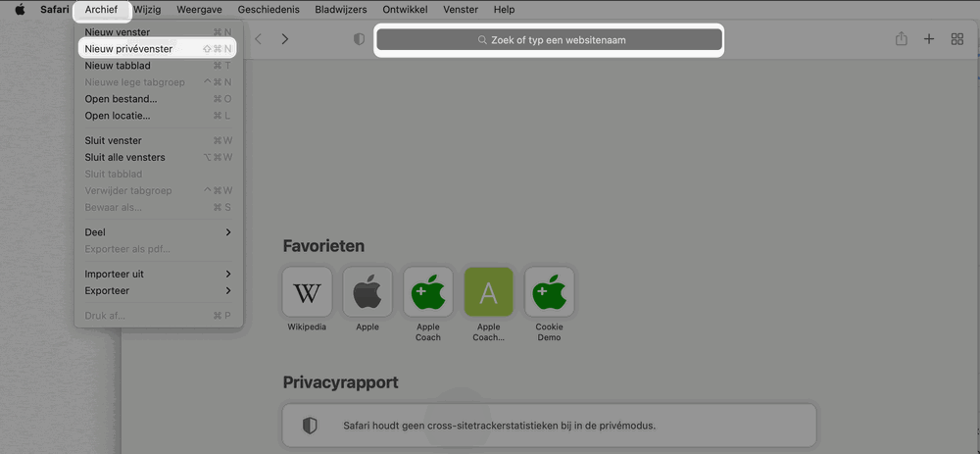Expand the Deel submenu
This screenshot has height=454, width=980.
[x=158, y=232]
